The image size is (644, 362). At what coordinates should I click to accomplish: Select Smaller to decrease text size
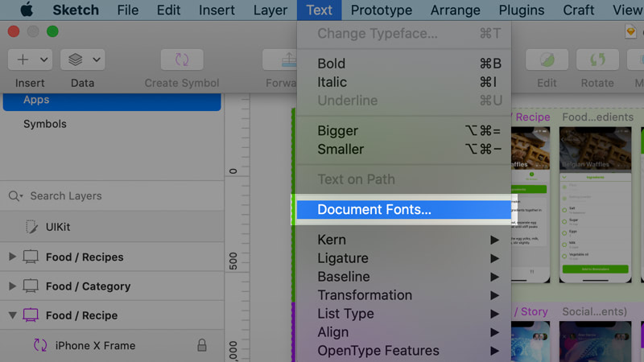(404, 149)
